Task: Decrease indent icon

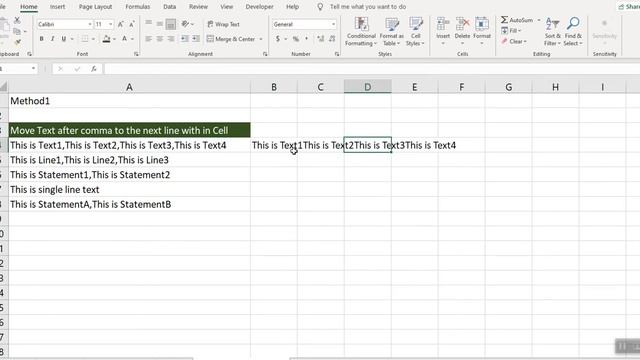Action: pyautogui.click(x=185, y=39)
